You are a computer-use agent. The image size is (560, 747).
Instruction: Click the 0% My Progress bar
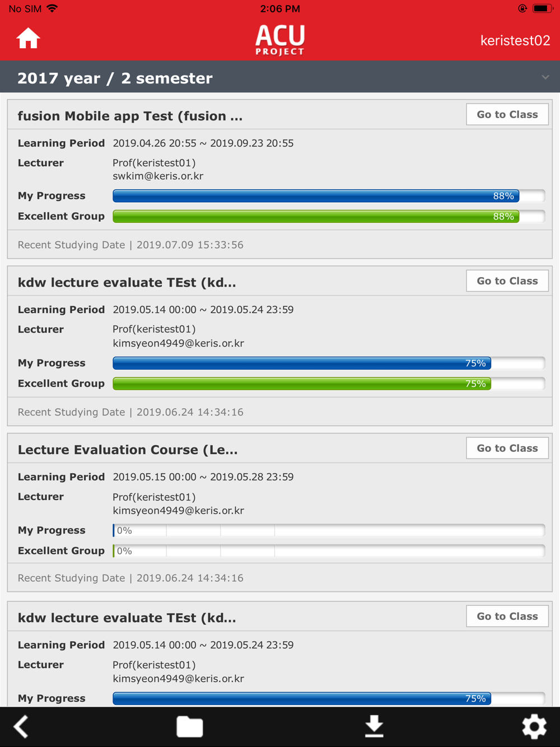pyautogui.click(x=329, y=530)
